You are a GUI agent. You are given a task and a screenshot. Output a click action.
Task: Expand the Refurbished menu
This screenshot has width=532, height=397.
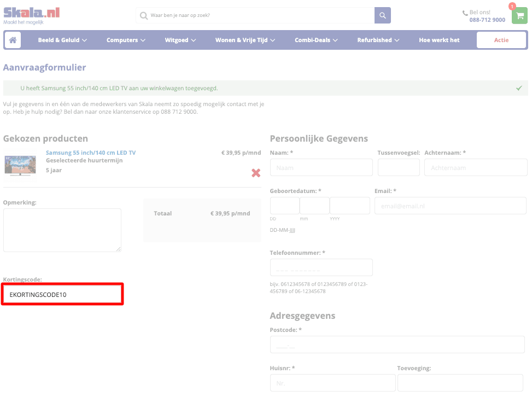tap(378, 40)
